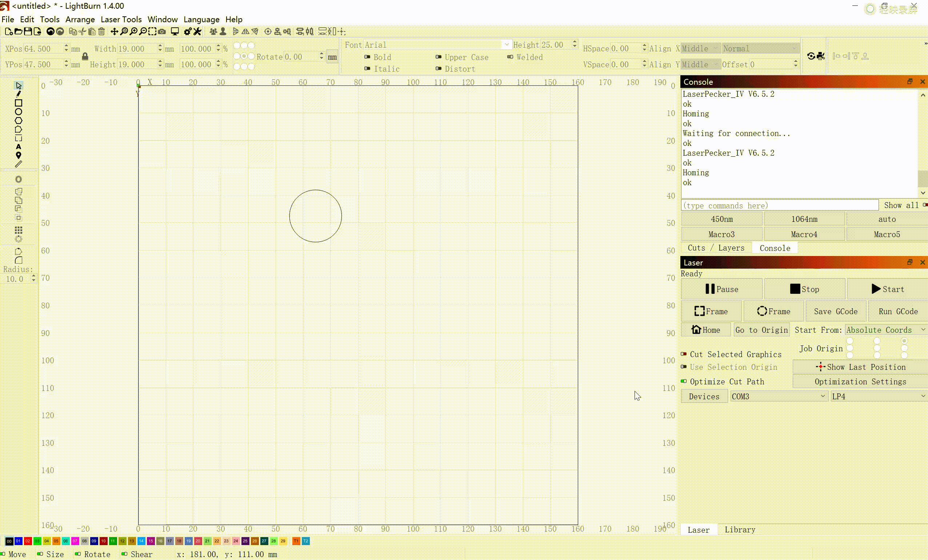Choose the Measure ruler tool
This screenshot has width=928, height=560.
(x=19, y=164)
